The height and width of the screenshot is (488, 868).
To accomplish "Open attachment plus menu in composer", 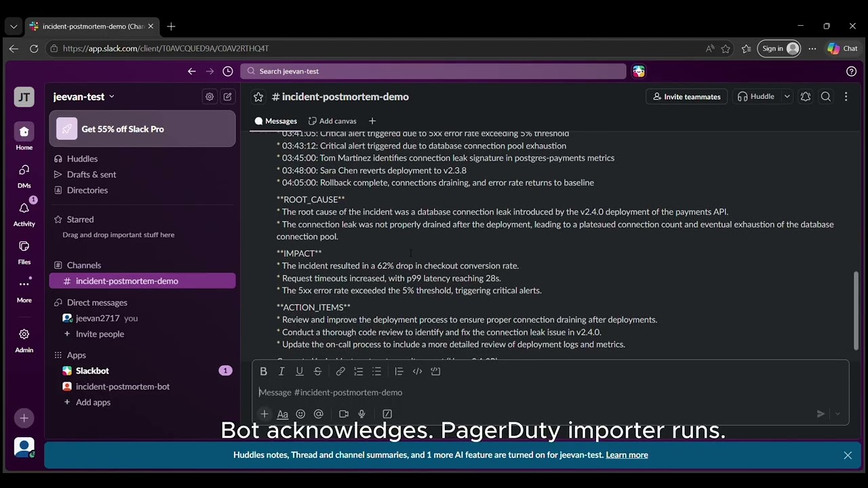I will tap(264, 414).
